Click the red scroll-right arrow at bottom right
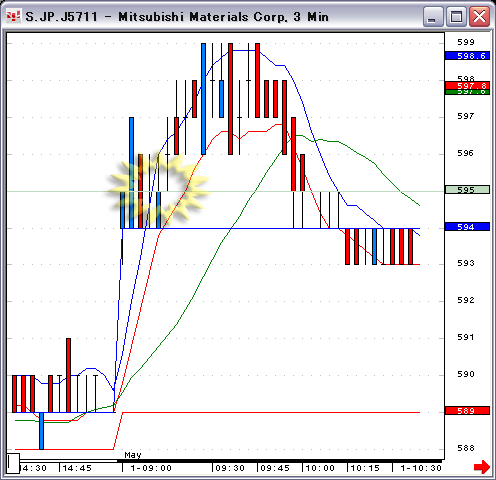 [482, 467]
